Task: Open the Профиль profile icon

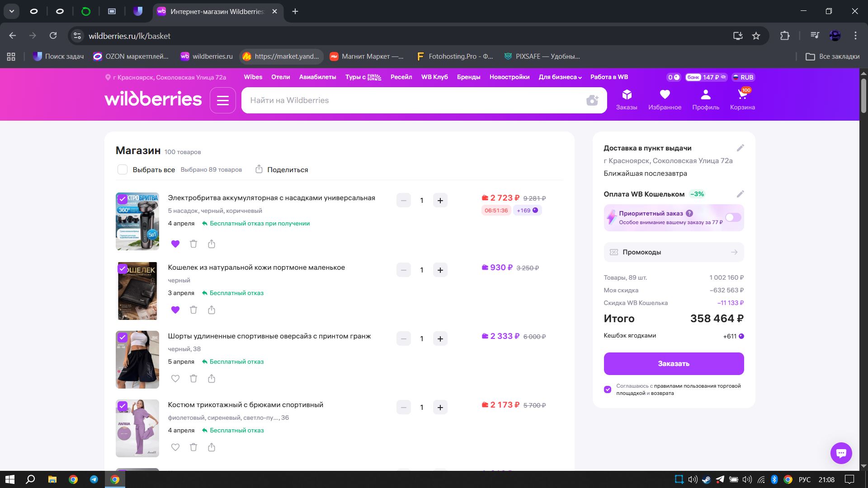Action: pyautogui.click(x=705, y=99)
